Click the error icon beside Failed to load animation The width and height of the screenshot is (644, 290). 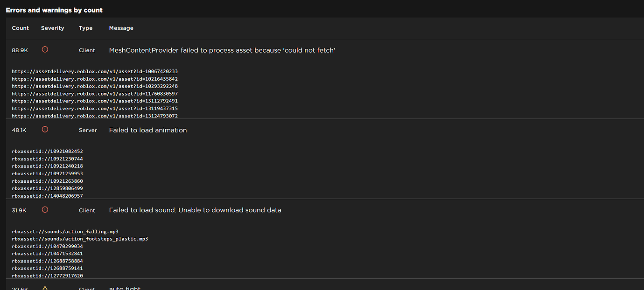click(x=45, y=130)
